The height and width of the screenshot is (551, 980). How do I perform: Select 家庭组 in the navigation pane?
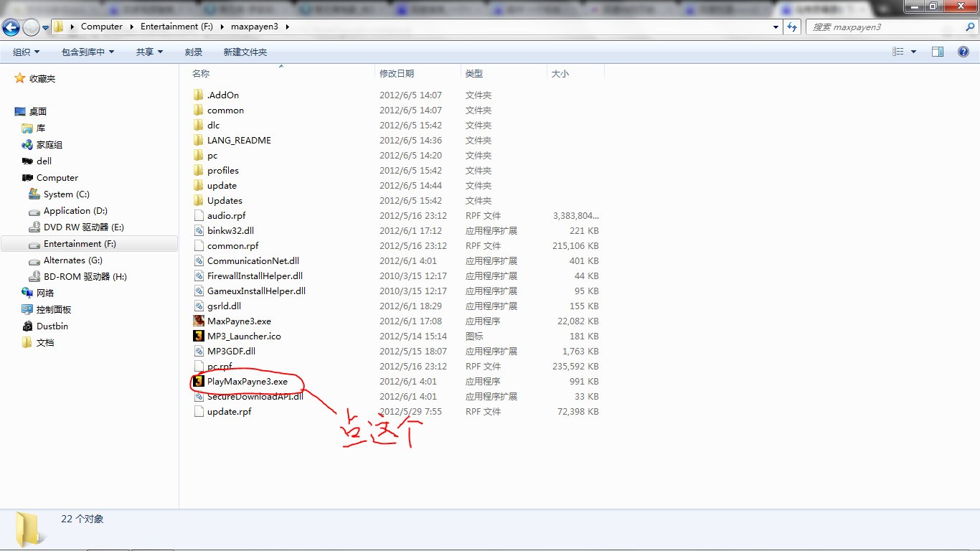tap(50, 145)
